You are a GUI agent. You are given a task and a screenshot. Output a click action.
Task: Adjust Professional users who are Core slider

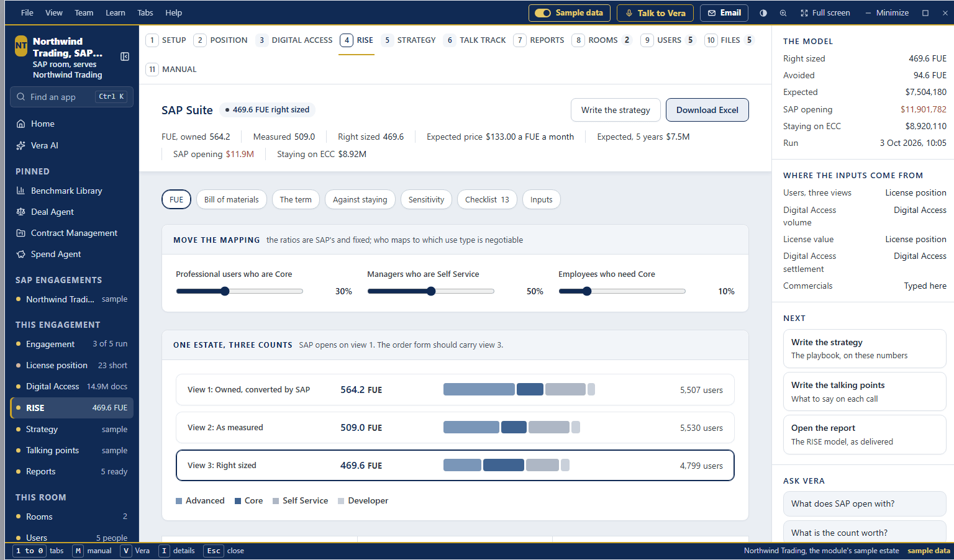click(x=239, y=291)
